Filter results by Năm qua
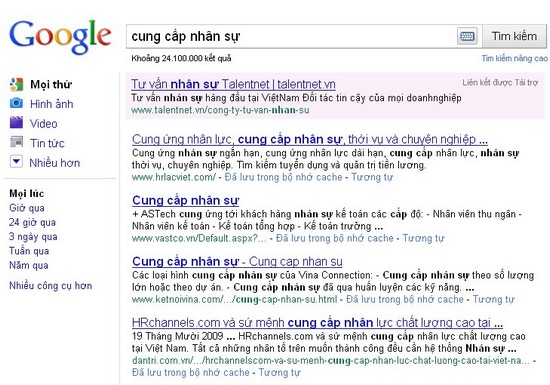The image size is (550, 385). coord(29,265)
